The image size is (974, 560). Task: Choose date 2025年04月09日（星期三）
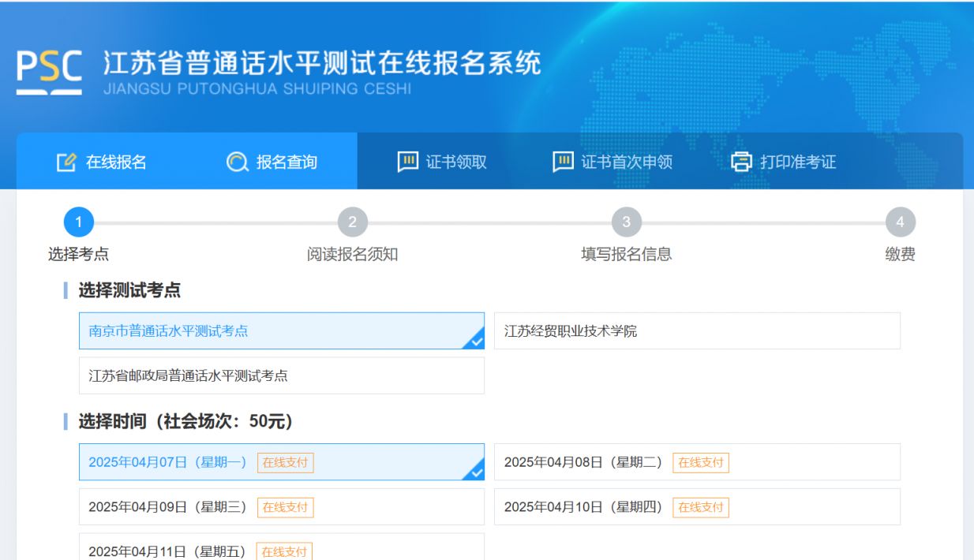(282, 506)
